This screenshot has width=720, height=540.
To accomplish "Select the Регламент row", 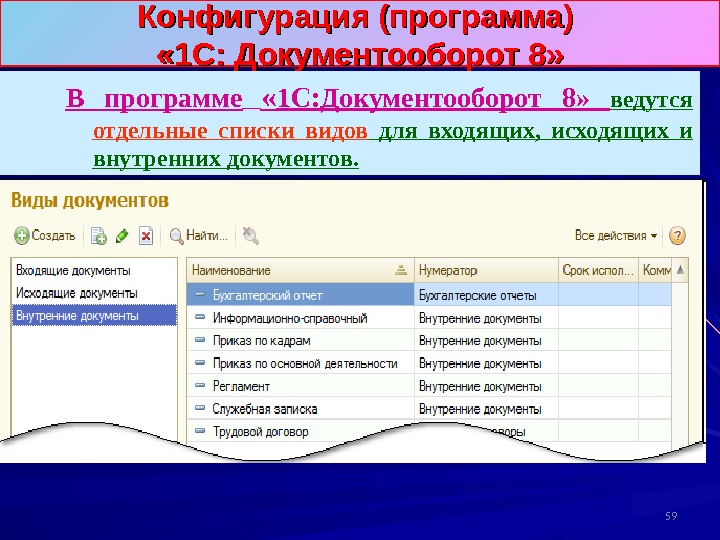I will coord(429,386).
